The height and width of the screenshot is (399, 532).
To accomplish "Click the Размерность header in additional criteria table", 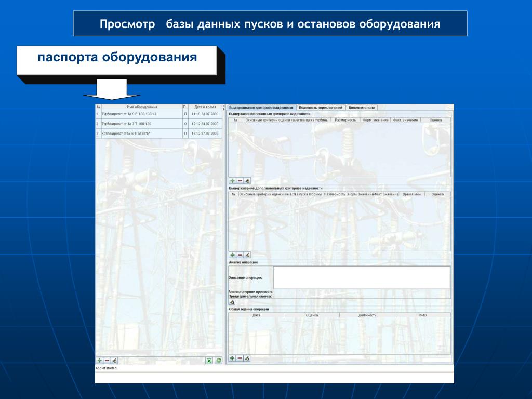I will click(335, 194).
